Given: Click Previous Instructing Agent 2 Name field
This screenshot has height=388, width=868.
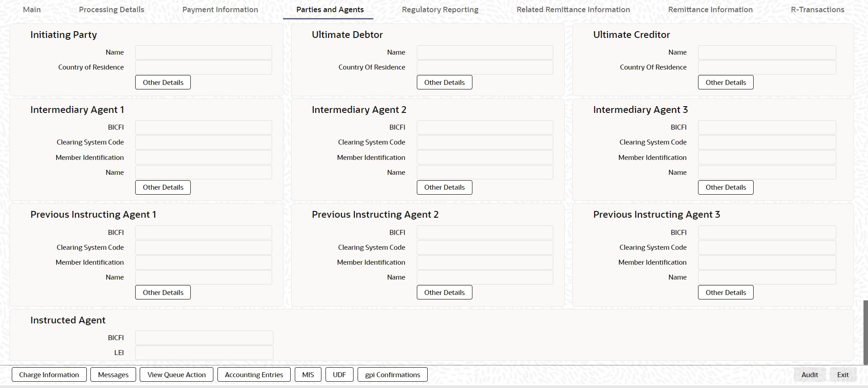Looking at the screenshot, I should pyautogui.click(x=485, y=277).
